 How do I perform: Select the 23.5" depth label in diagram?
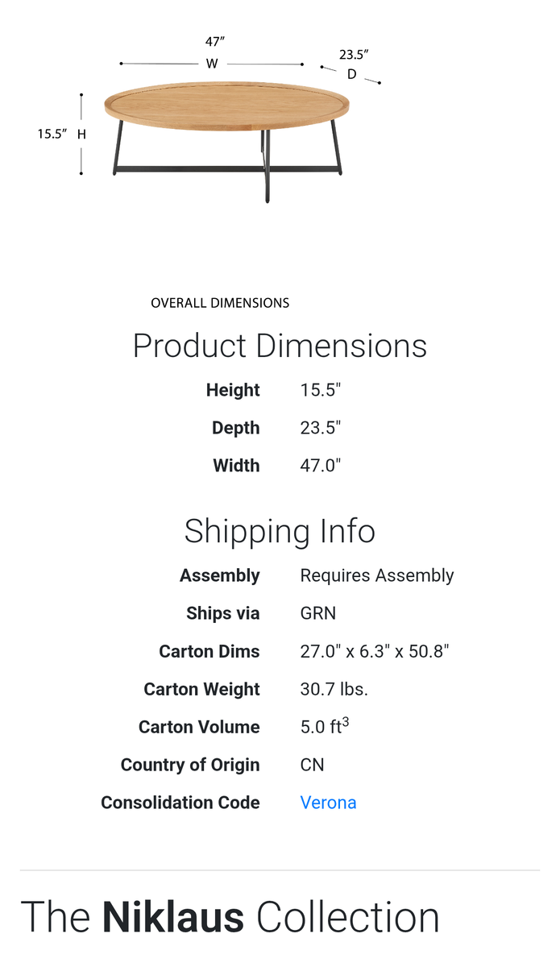[353, 55]
